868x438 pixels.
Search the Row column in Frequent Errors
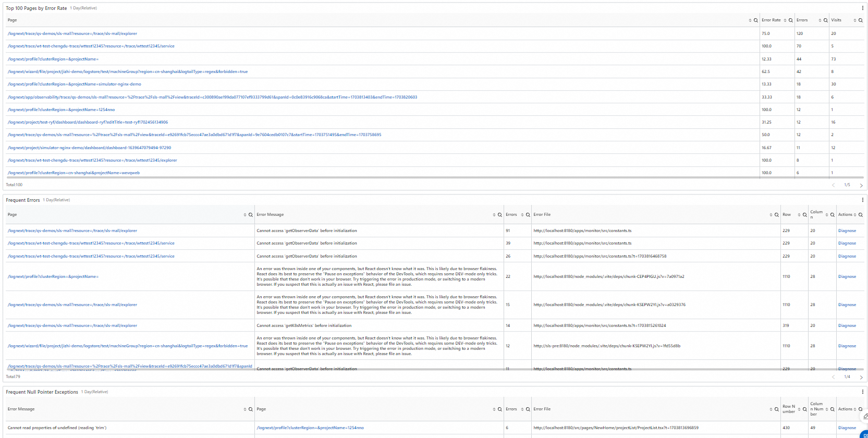805,215
